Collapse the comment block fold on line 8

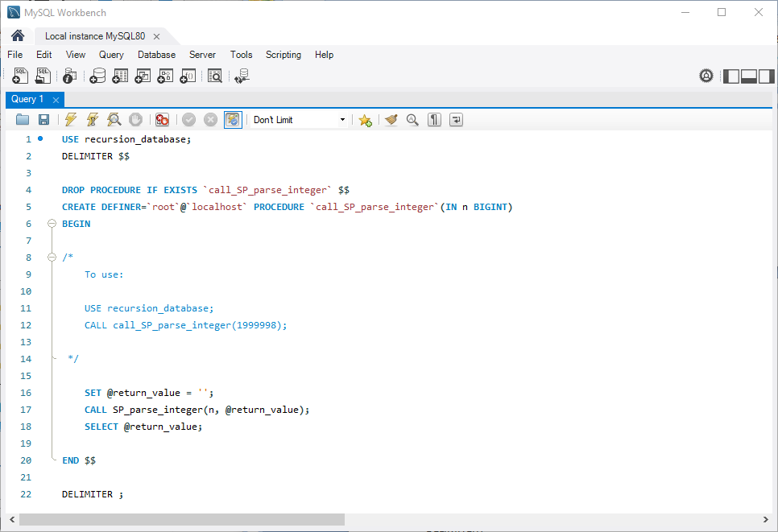(x=52, y=258)
